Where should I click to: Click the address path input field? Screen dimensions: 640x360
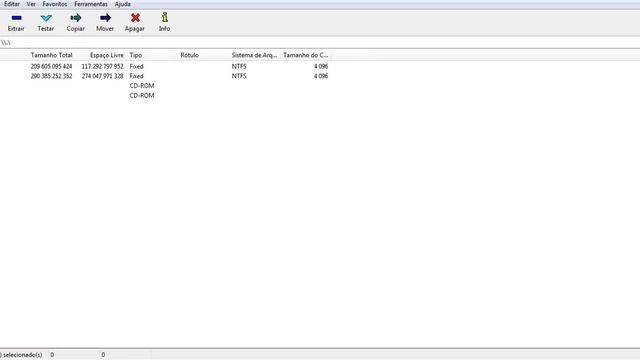coord(320,42)
